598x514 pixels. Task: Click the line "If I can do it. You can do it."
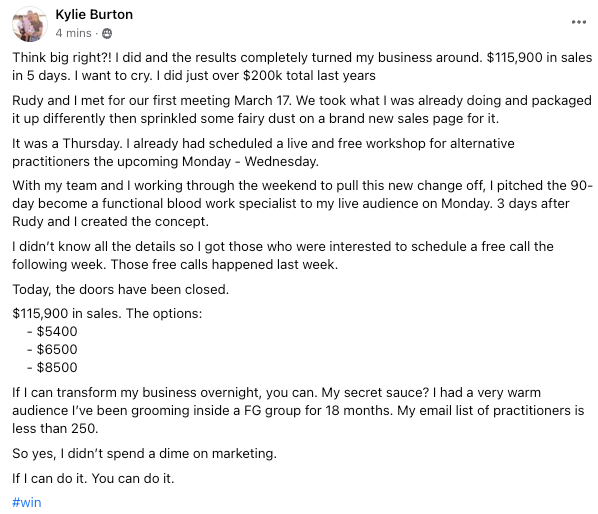click(93, 478)
